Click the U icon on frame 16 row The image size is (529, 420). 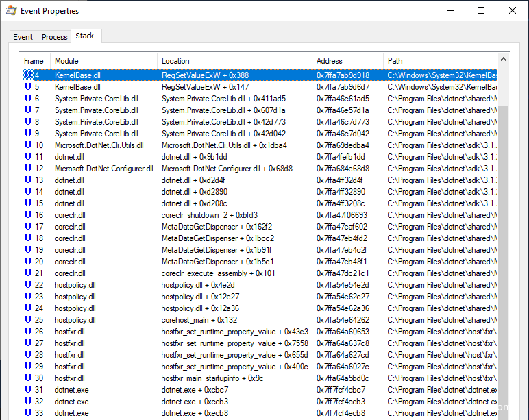[x=27, y=215]
